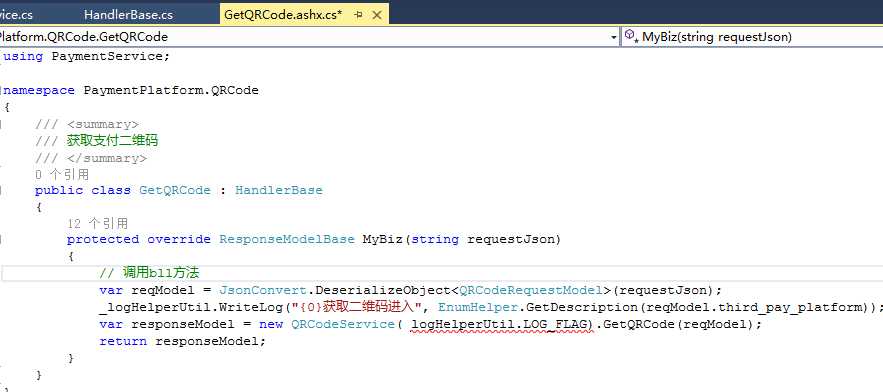This screenshot has height=392, width=883.
Task: Click the 'override' keyword
Action: pos(179,239)
